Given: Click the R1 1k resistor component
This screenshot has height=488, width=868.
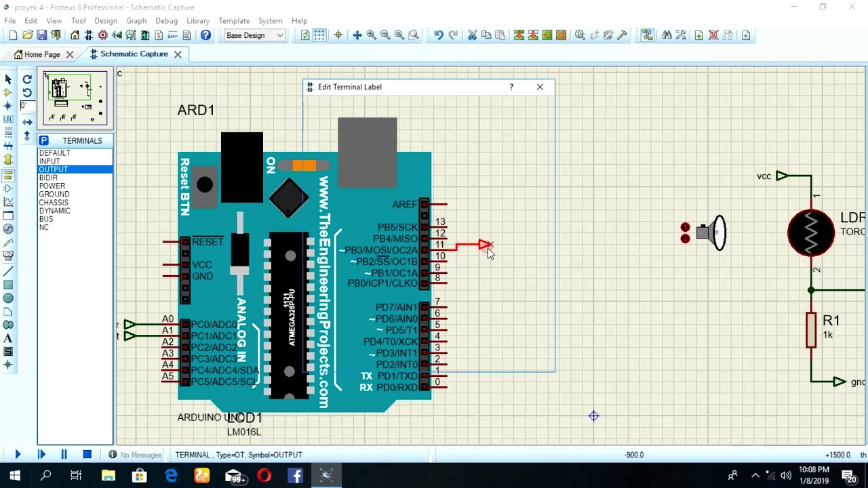Looking at the screenshot, I should click(x=811, y=330).
